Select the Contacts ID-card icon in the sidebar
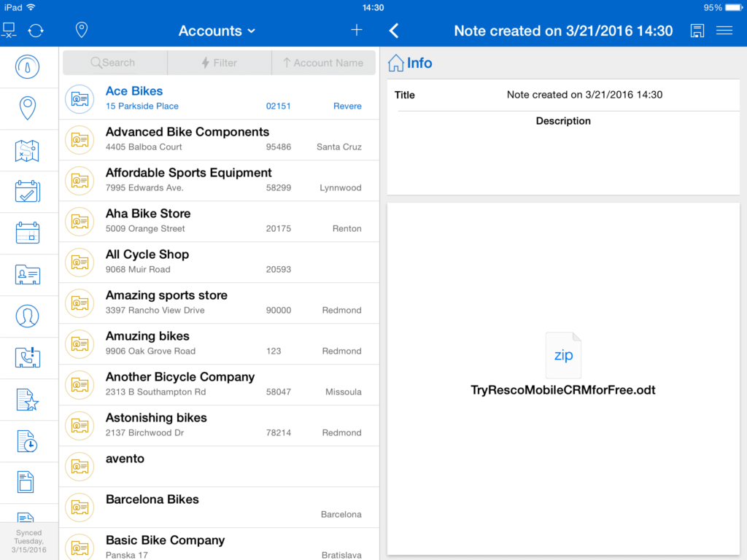The height and width of the screenshot is (560, 747). (28, 275)
